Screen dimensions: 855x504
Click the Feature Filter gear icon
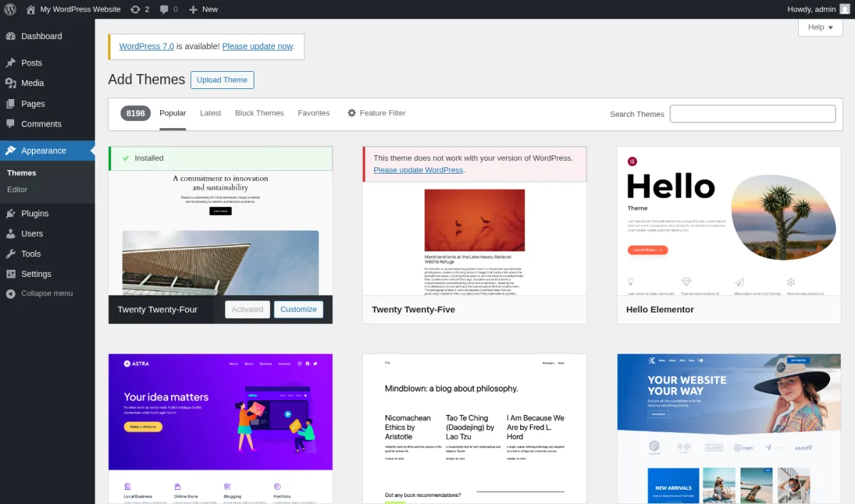tap(351, 113)
